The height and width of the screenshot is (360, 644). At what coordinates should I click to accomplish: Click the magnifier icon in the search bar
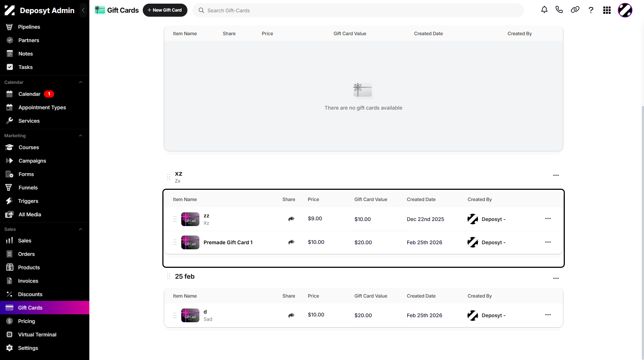click(201, 11)
